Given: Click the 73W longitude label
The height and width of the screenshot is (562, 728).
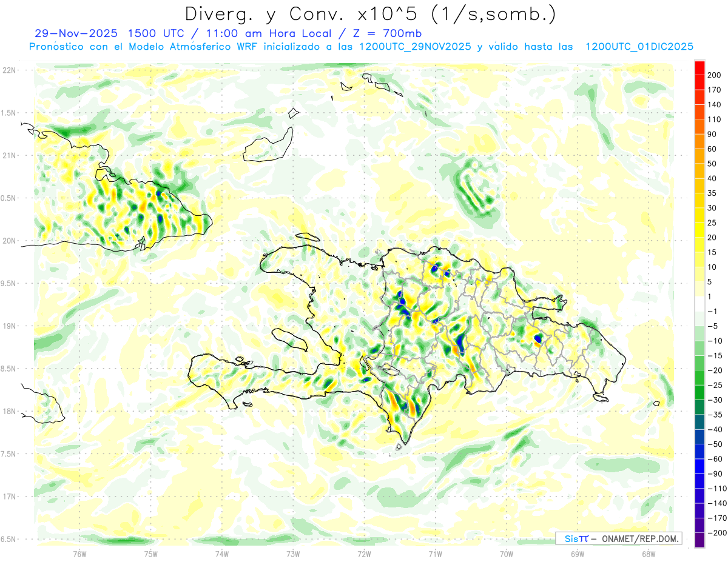Looking at the screenshot, I should point(293,554).
